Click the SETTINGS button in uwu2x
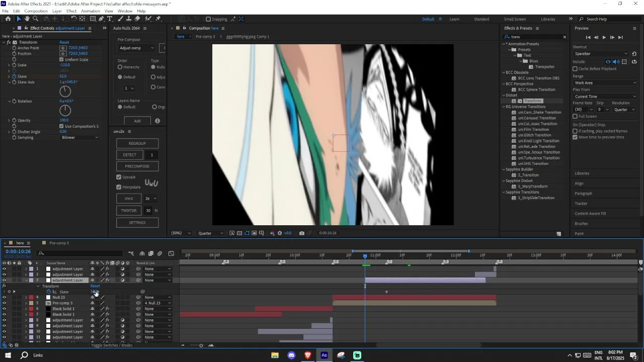The image size is (644, 362). (137, 223)
